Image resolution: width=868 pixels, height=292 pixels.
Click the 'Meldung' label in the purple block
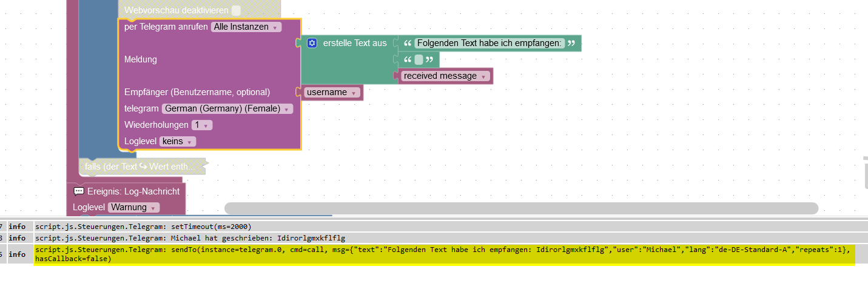(x=141, y=59)
